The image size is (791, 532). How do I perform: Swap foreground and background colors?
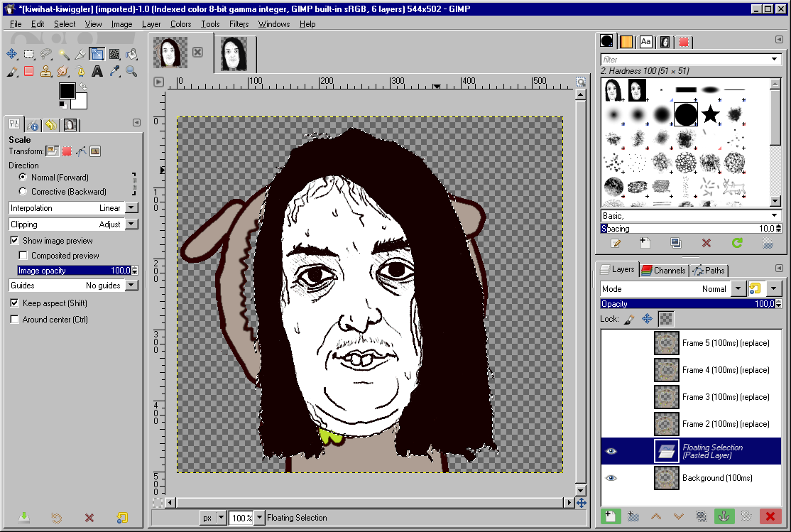83,87
